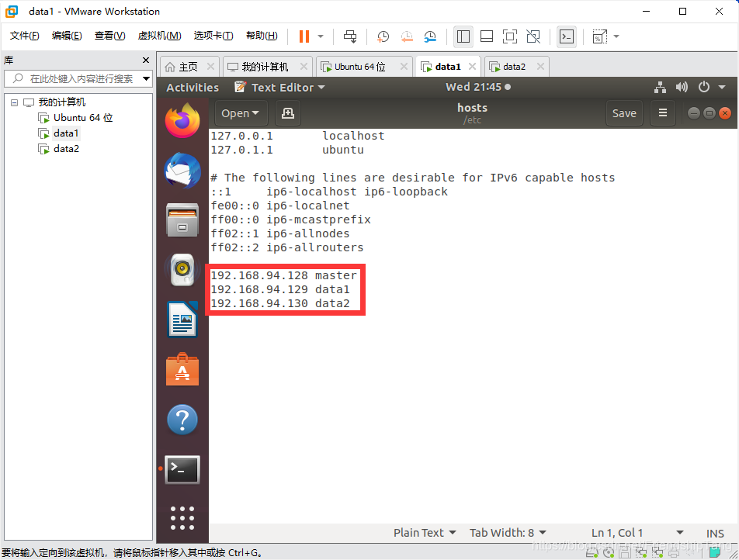
Task: Open the console view icon
Action: 567,36
